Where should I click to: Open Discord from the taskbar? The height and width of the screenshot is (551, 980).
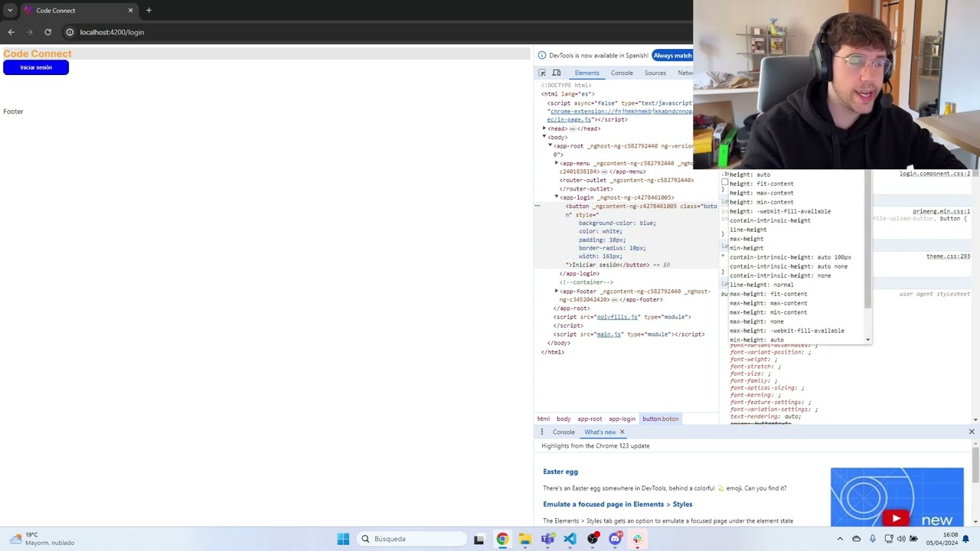coord(615,539)
